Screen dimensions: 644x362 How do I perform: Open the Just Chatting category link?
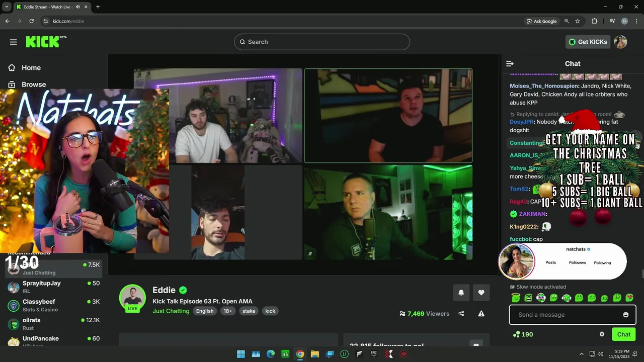point(171,311)
